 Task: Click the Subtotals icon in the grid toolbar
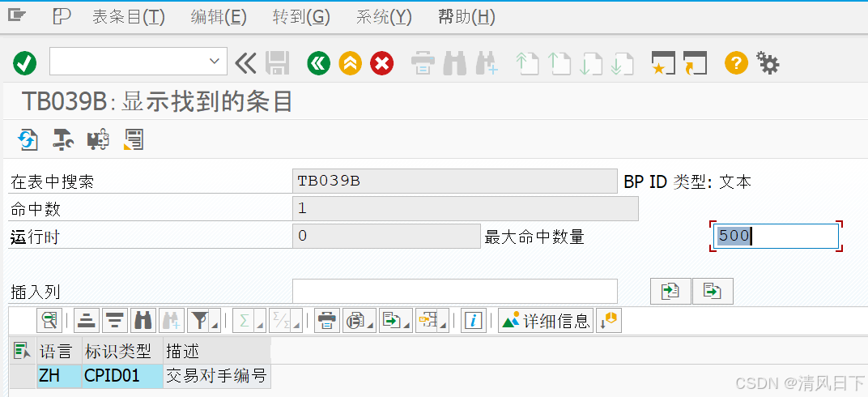[x=280, y=320]
